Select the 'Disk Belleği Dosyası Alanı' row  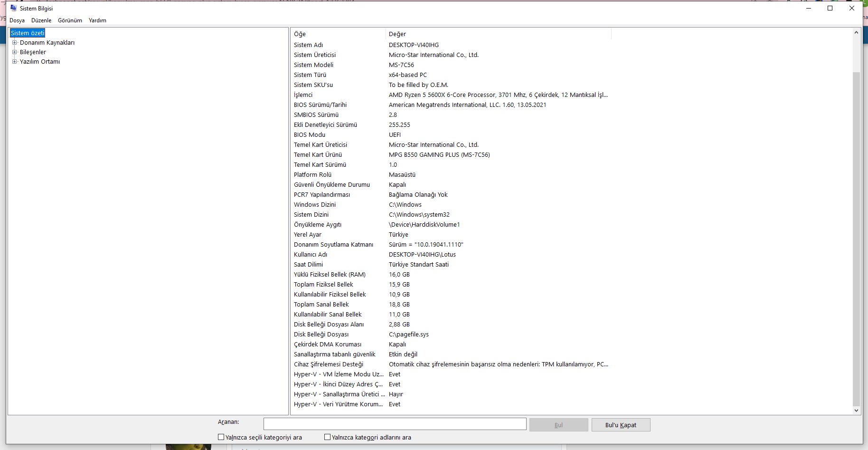point(451,325)
